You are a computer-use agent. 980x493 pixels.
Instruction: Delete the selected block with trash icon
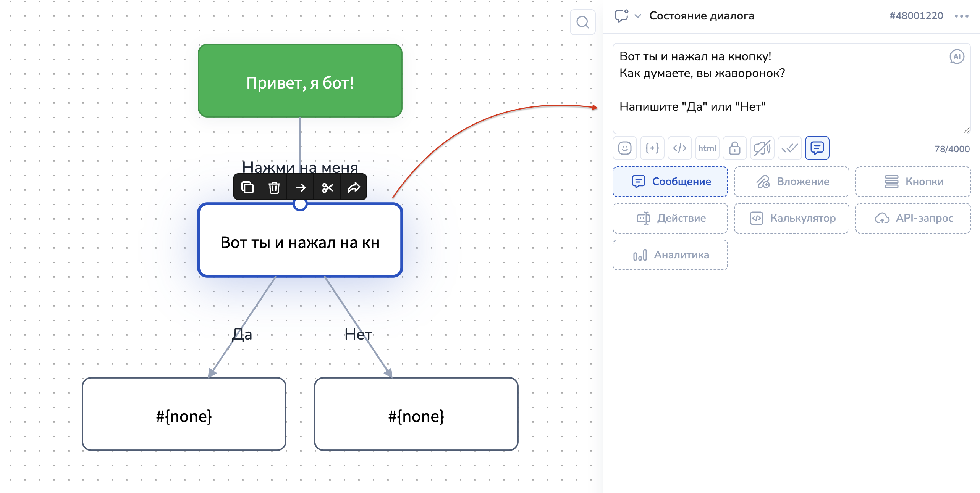click(x=274, y=187)
